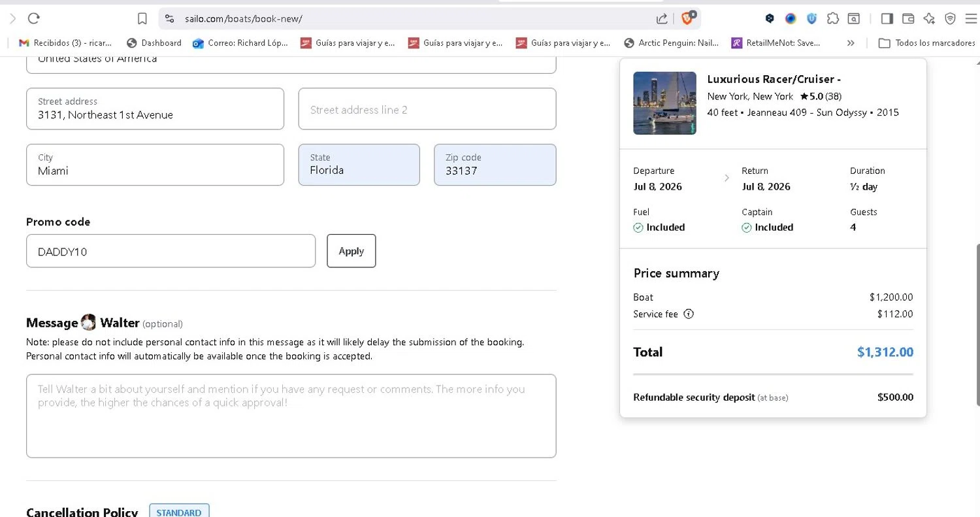Open the Brave Shields lion icon
Viewport: 980px width, 517px height.
(688, 18)
